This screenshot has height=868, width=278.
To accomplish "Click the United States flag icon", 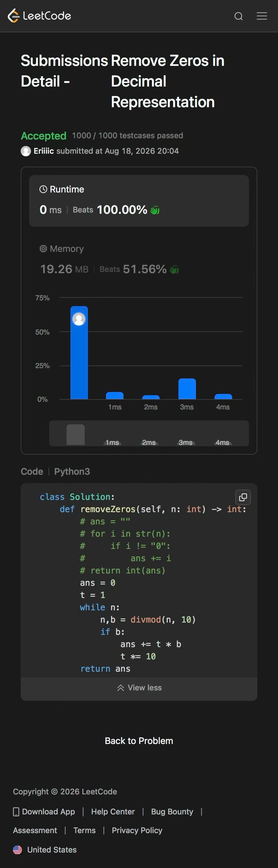I will point(17,850).
